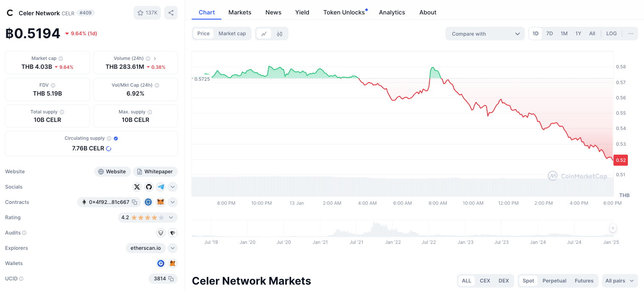Toggle the LOG scale option
Viewport: 644px width, 291px height.
pos(611,34)
